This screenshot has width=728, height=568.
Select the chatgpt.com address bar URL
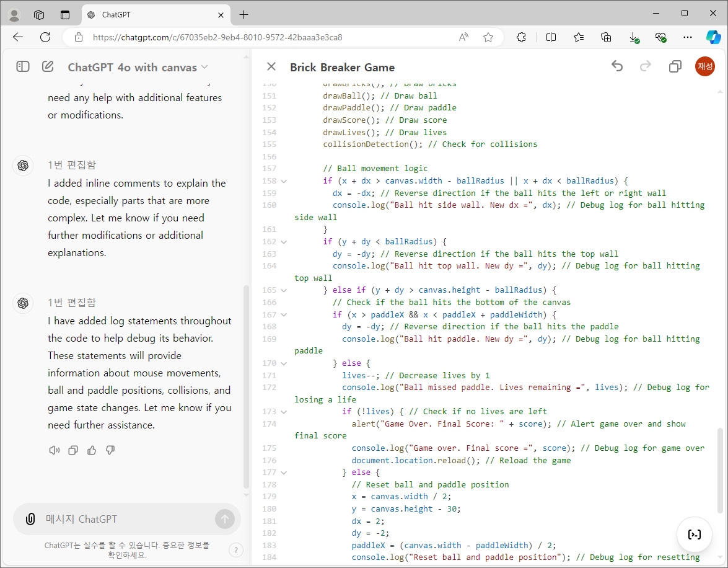(x=217, y=37)
